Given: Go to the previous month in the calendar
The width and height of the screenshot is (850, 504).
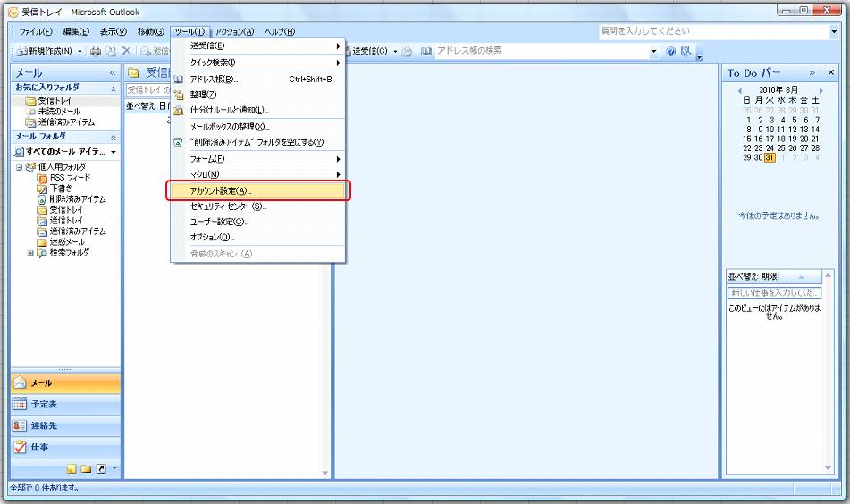Looking at the screenshot, I should click(x=740, y=90).
